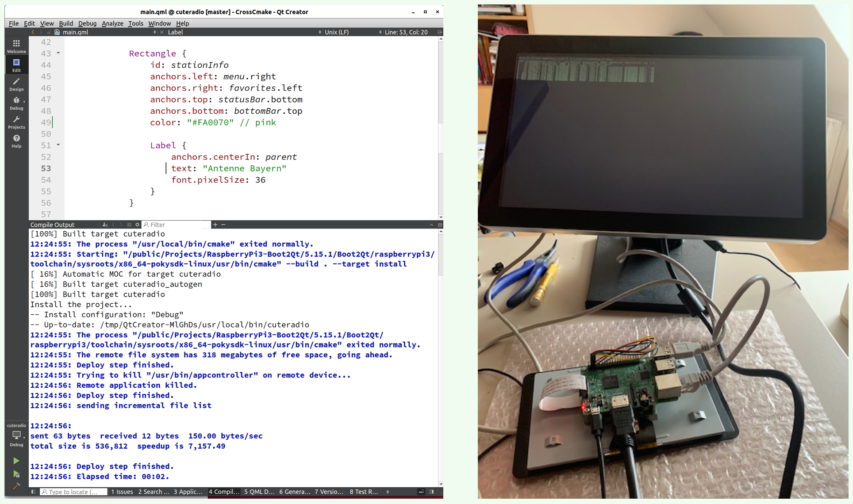The height and width of the screenshot is (504, 853).
Task: Open compile output settings gear
Action: 137,225
